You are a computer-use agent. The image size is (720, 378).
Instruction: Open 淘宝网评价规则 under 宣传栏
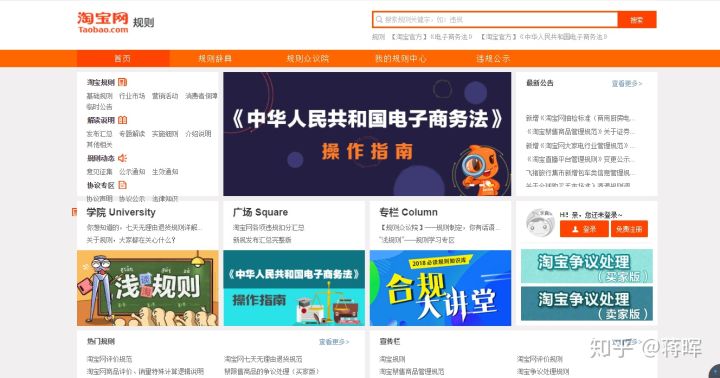pyautogui.click(x=540, y=359)
